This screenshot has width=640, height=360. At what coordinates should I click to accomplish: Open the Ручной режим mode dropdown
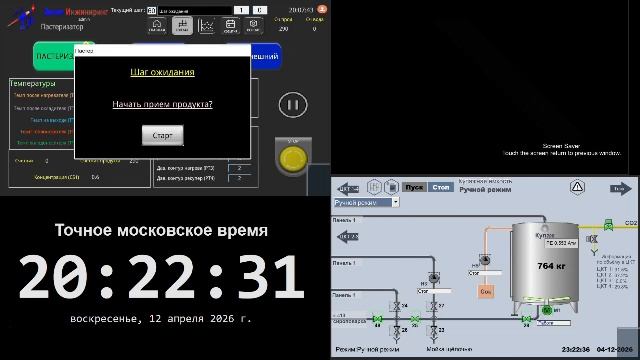pyautogui.click(x=366, y=202)
